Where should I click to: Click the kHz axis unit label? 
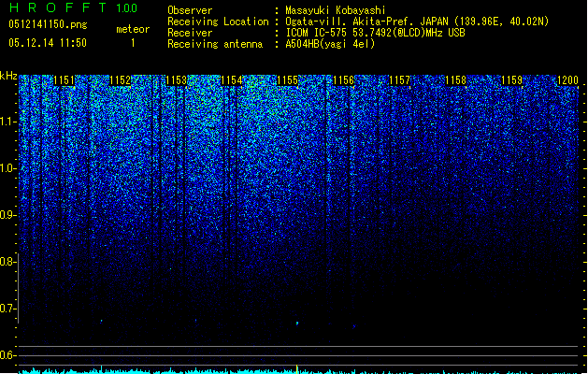coord(8,76)
